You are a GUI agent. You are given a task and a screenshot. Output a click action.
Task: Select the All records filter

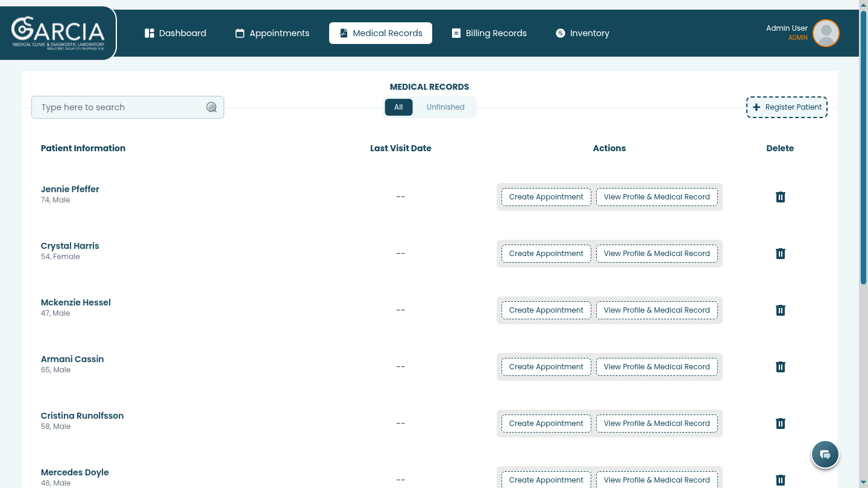tap(398, 107)
